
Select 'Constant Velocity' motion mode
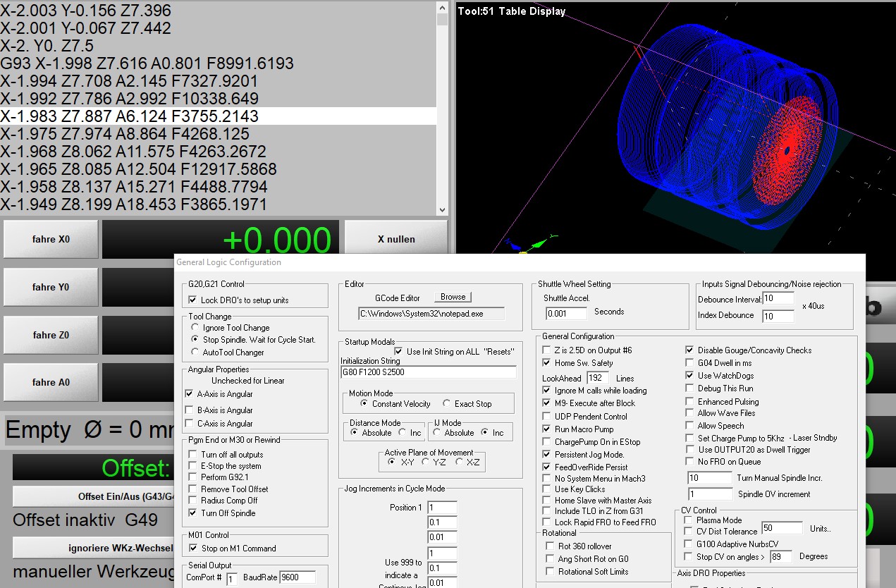tap(364, 404)
